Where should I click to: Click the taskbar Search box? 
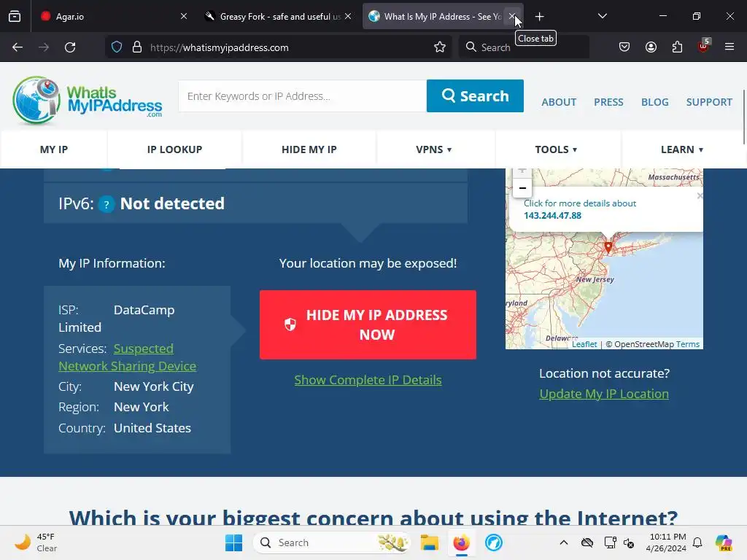tap(332, 542)
